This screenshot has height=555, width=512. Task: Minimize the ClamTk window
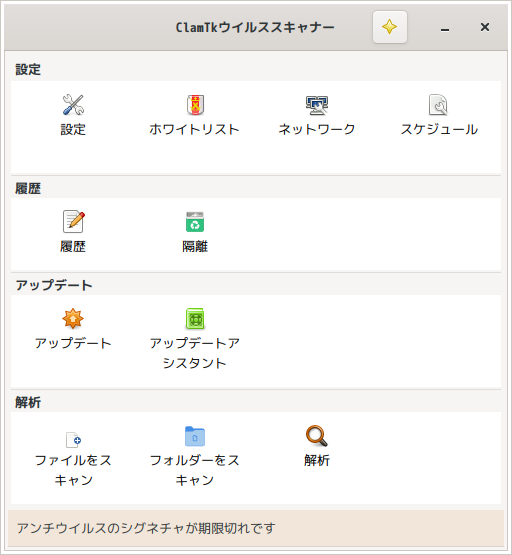tap(445, 28)
